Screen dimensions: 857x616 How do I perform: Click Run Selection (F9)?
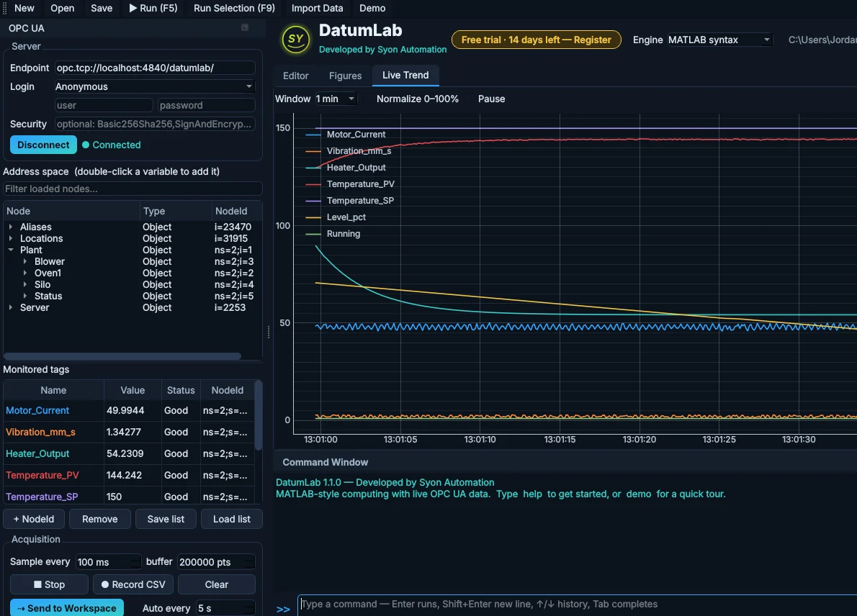(234, 8)
